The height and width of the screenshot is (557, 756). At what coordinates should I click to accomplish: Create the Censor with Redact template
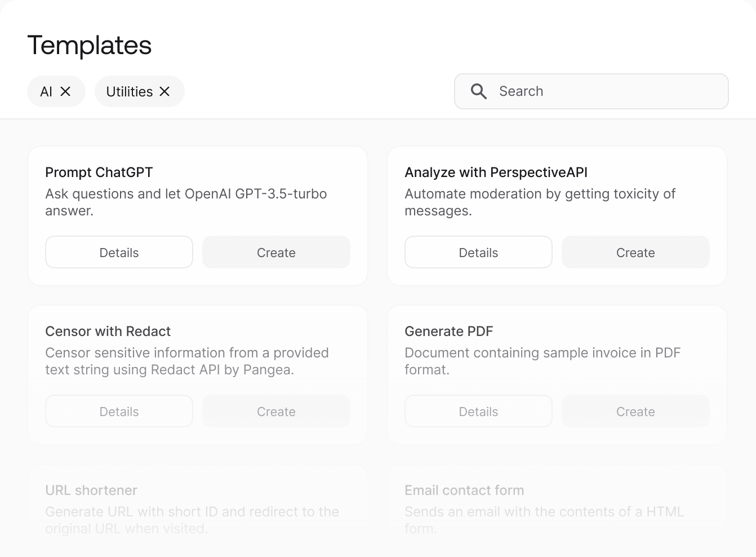click(x=276, y=412)
